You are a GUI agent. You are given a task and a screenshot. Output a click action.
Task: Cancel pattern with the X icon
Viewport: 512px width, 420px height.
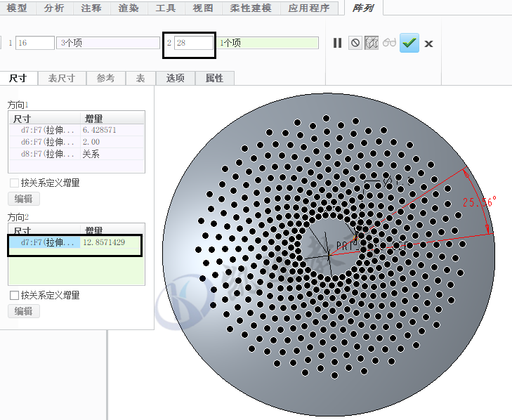click(428, 44)
